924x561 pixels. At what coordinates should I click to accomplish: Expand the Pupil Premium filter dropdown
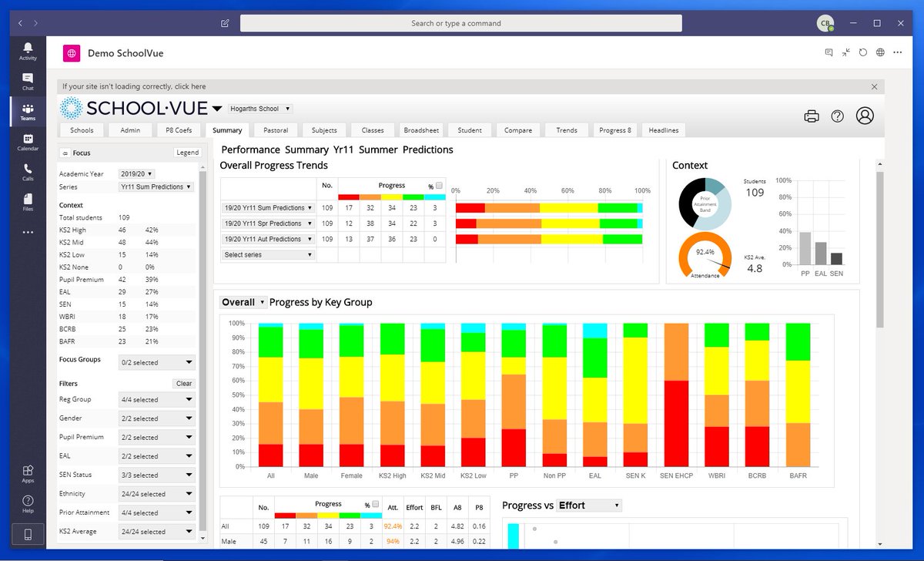[x=157, y=437]
